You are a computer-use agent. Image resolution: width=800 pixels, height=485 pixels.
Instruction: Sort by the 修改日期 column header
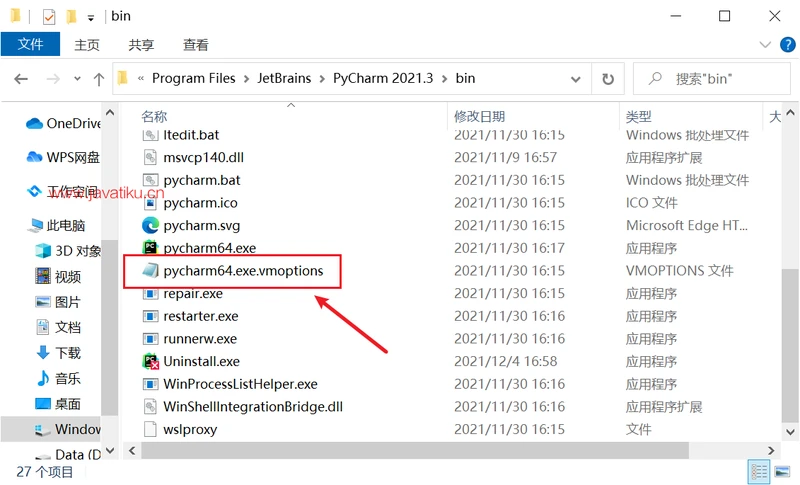tap(480, 117)
